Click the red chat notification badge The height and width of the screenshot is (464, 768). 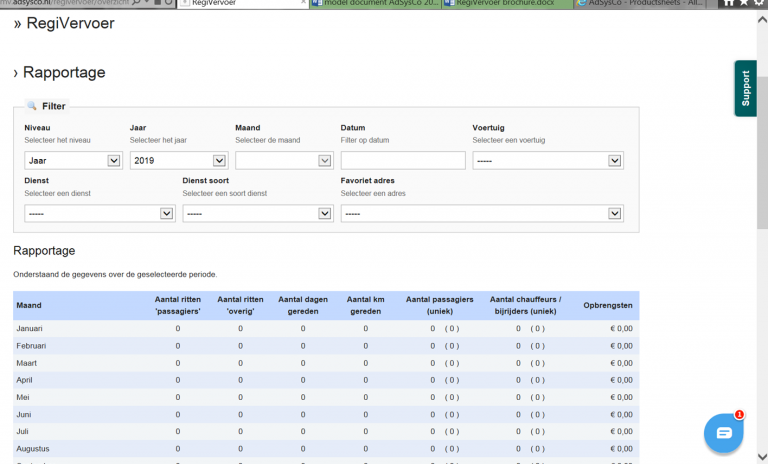click(739, 415)
